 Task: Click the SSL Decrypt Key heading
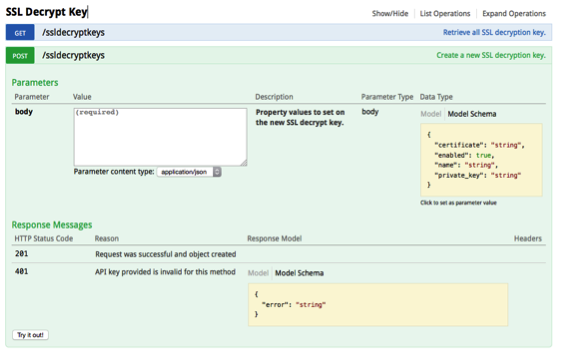(46, 12)
